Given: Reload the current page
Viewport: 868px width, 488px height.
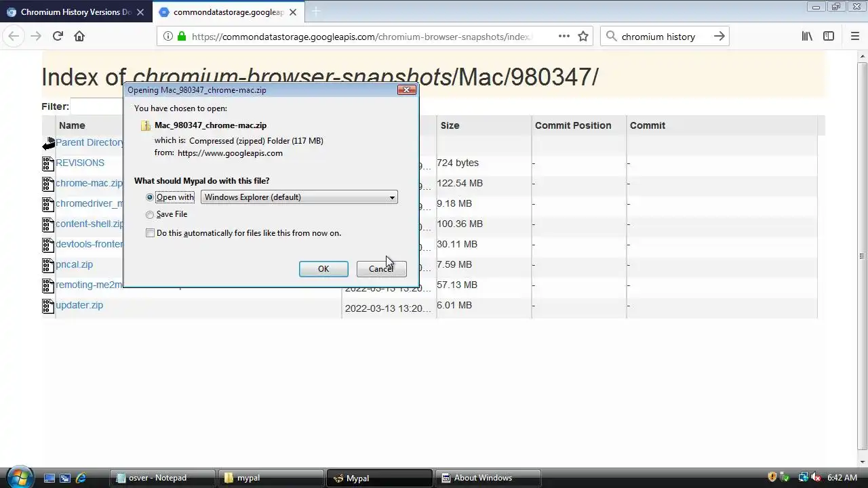Looking at the screenshot, I should coord(58,37).
